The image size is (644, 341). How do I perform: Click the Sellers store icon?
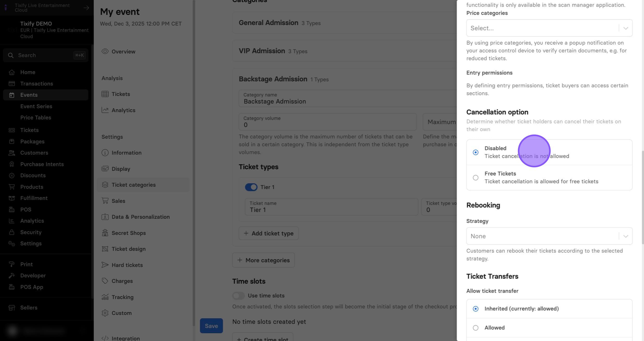pyautogui.click(x=11, y=308)
